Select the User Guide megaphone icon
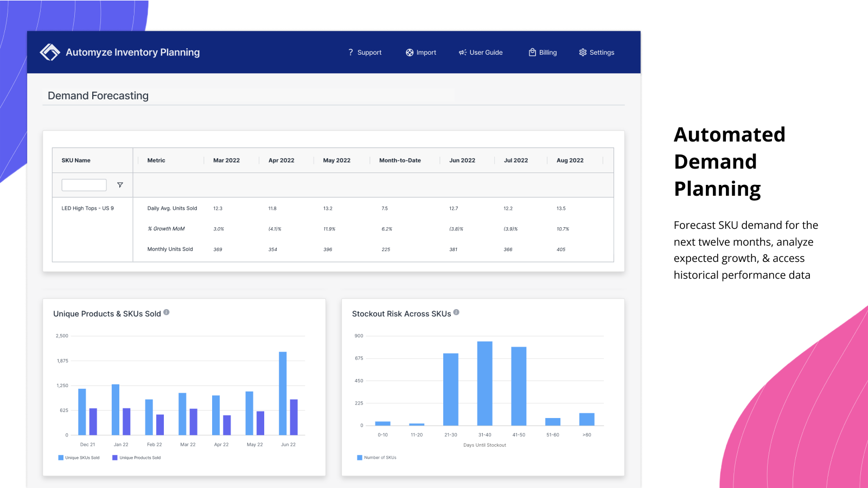 coord(462,52)
